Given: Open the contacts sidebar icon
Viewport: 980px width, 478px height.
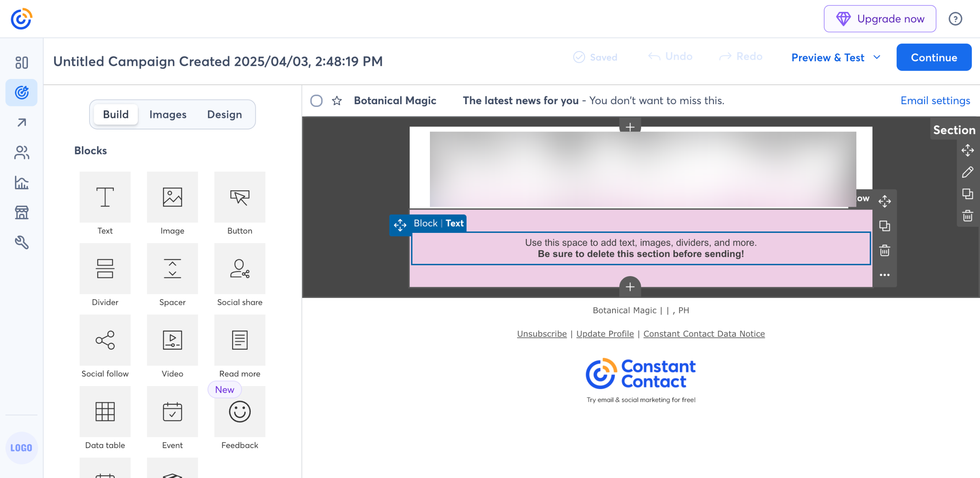Looking at the screenshot, I should click(x=21, y=152).
